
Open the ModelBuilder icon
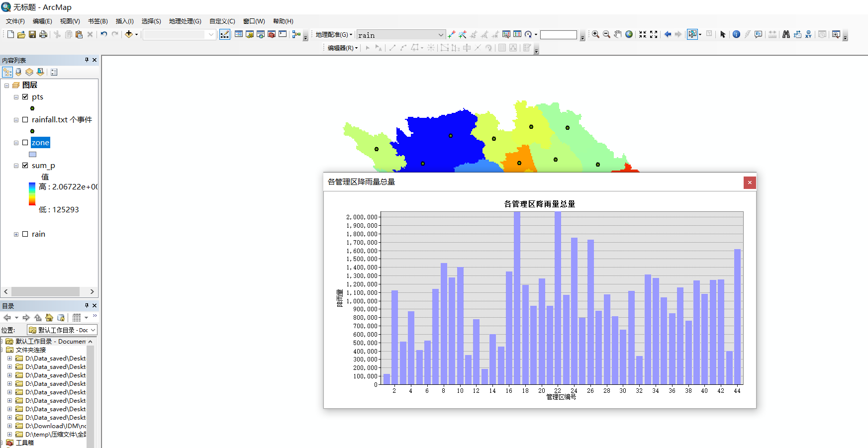point(296,34)
